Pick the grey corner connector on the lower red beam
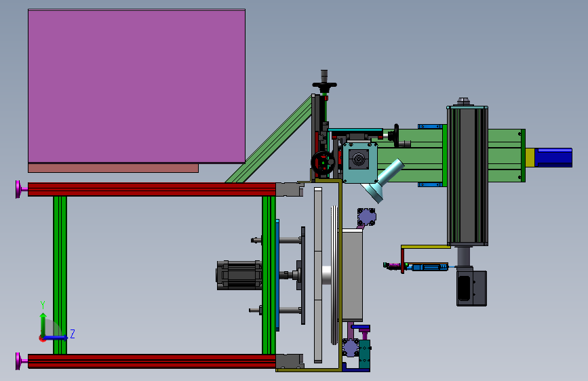Screen dimensions: 588x381 point(290,361)
